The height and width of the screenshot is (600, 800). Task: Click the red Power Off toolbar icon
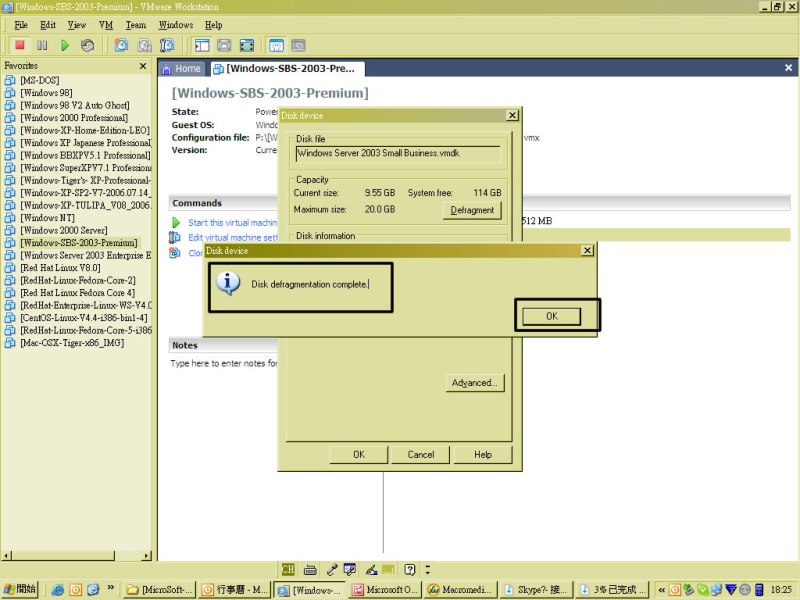tap(20, 45)
